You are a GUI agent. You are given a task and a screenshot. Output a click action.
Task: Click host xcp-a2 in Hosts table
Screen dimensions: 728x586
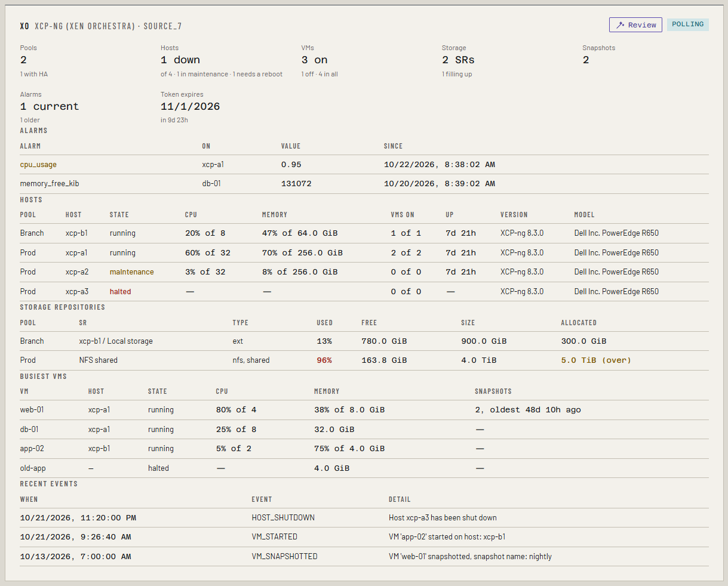(77, 272)
